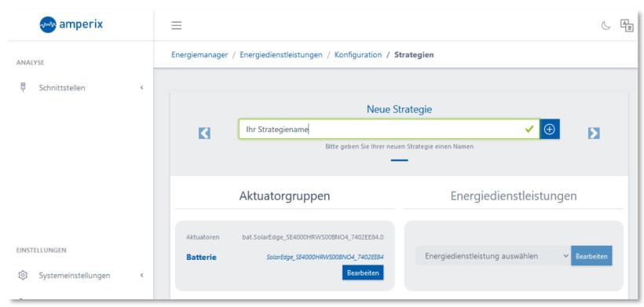Screen dimensions: 644x307
Task: Go to next strategy with right arrow
Action: (x=594, y=133)
